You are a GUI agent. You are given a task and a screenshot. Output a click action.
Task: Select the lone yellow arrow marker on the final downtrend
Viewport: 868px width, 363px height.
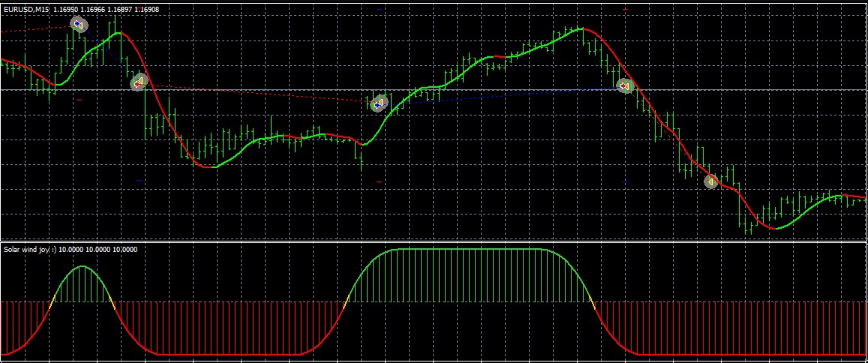711,181
